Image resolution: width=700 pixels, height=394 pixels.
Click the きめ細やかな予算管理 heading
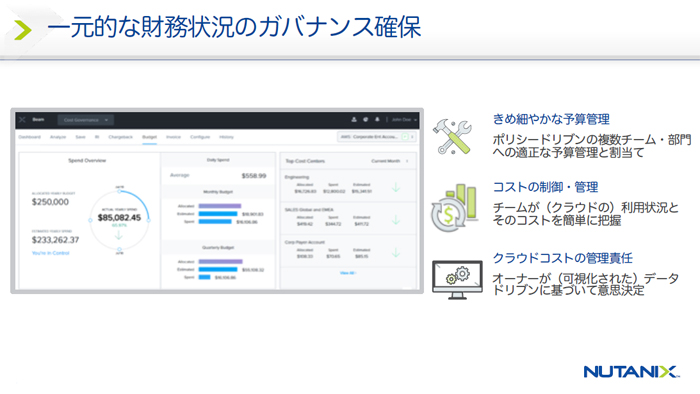pos(551,119)
